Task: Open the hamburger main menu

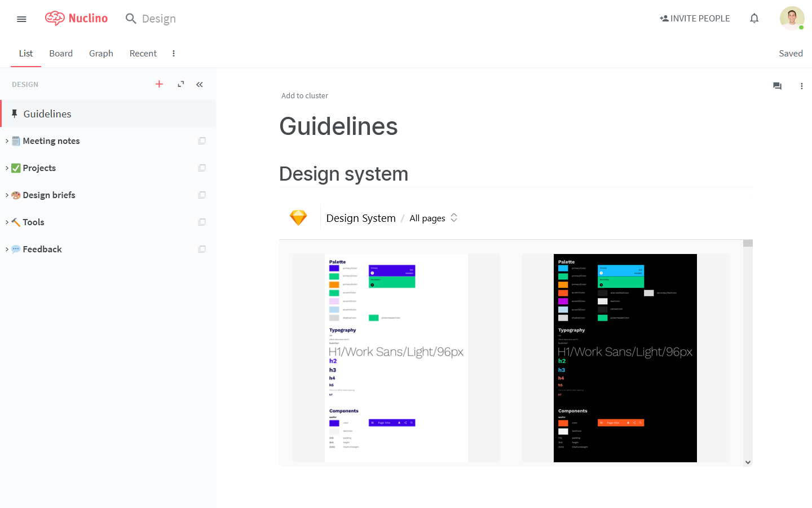Action: click(x=21, y=19)
